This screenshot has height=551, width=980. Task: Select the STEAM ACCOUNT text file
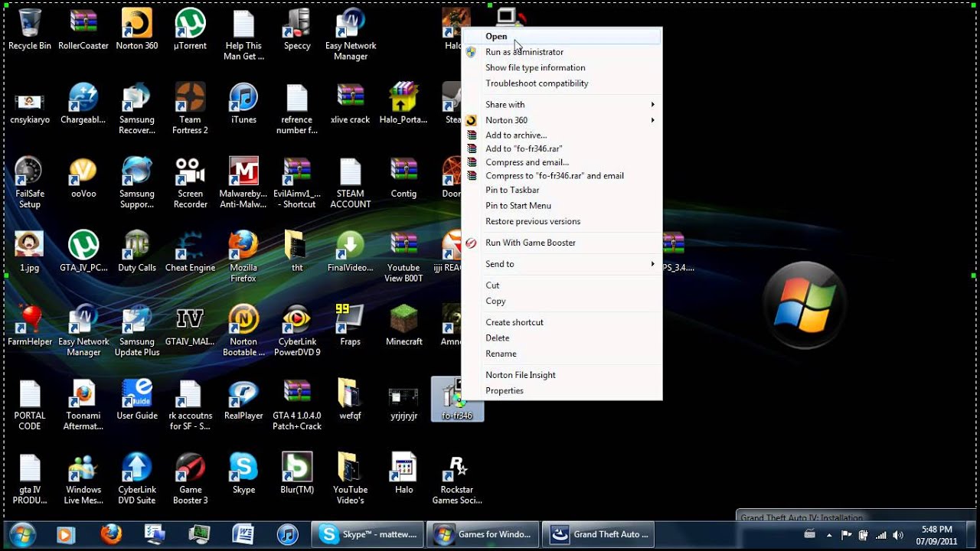[351, 183]
